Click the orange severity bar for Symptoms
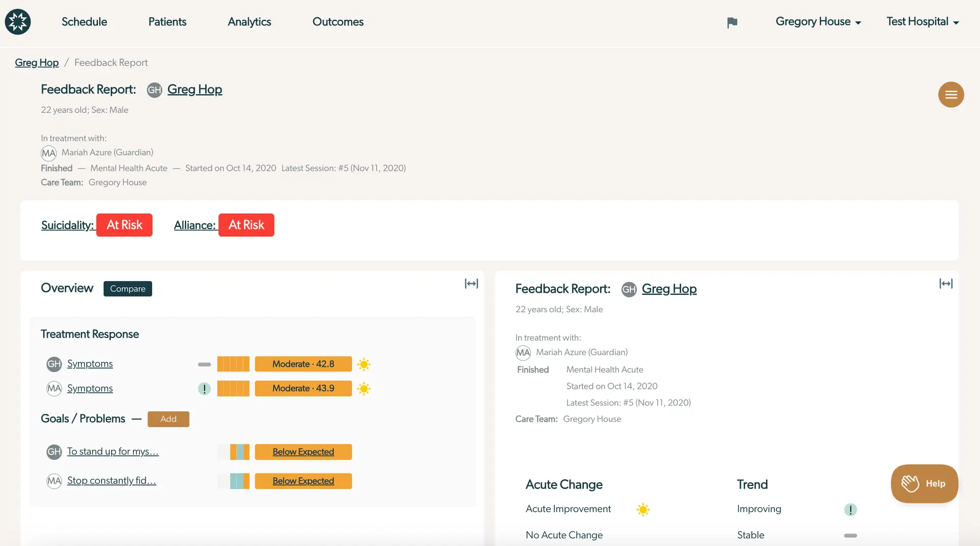 [233, 364]
